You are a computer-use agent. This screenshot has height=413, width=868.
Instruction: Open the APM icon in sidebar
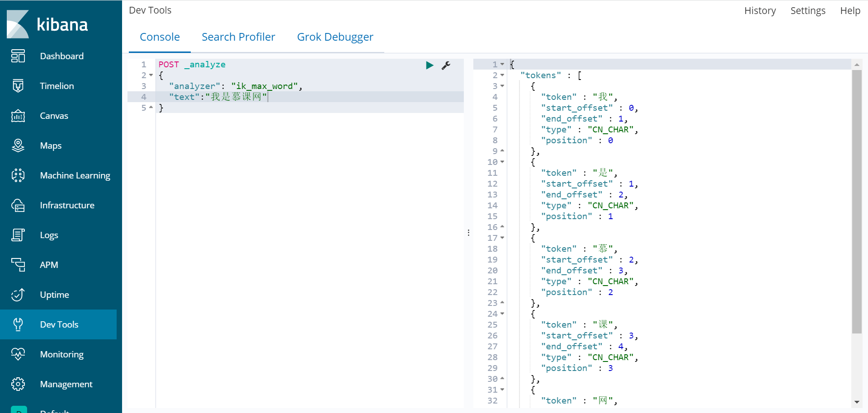[x=18, y=265]
